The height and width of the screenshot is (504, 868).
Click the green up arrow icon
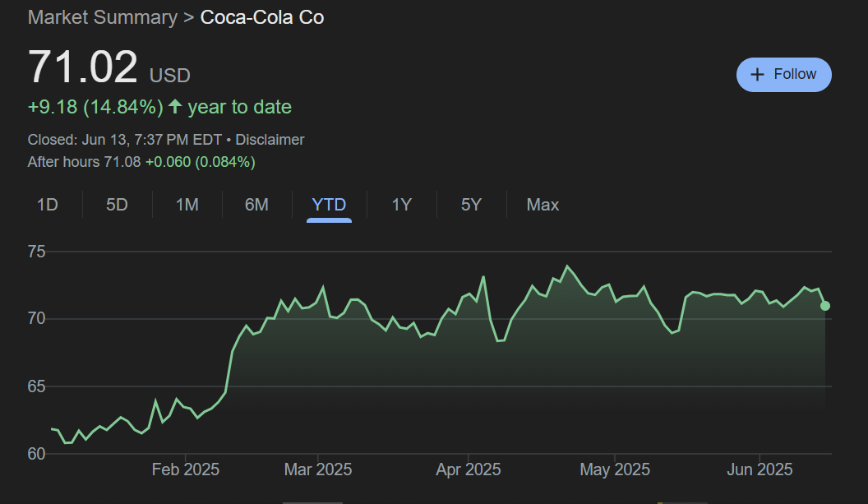(175, 106)
